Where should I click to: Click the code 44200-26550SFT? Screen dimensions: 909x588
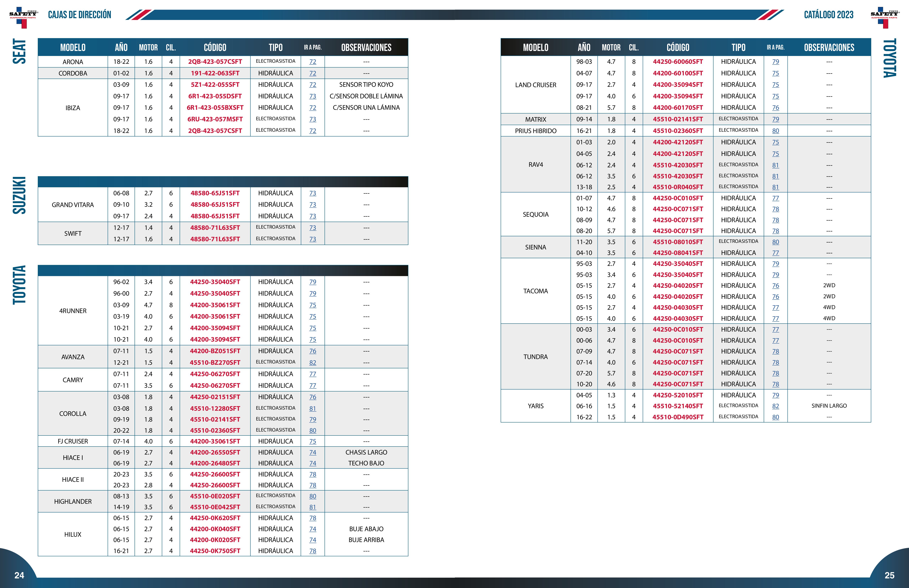[x=215, y=452]
